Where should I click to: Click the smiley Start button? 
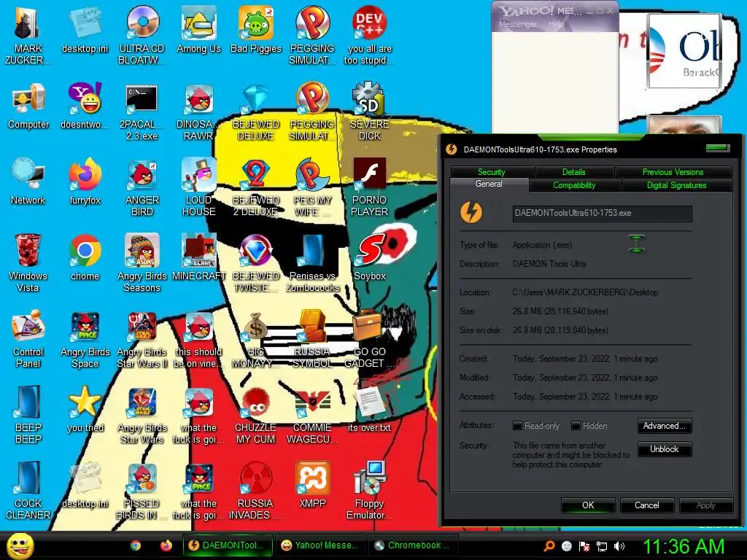pyautogui.click(x=20, y=545)
